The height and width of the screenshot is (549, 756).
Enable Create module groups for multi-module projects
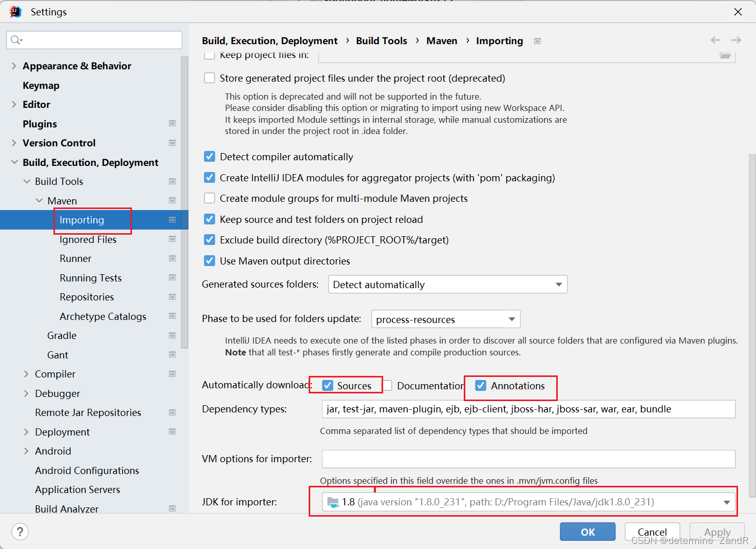(210, 198)
